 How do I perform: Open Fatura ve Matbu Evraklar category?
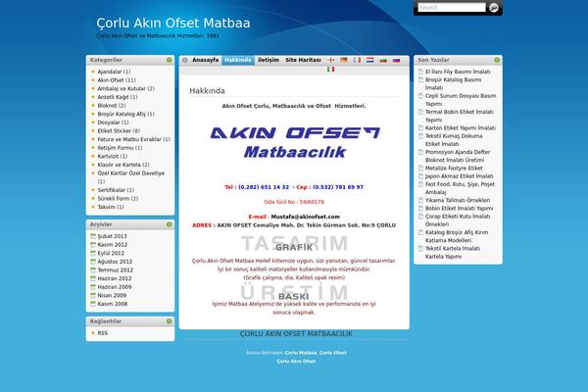point(129,139)
